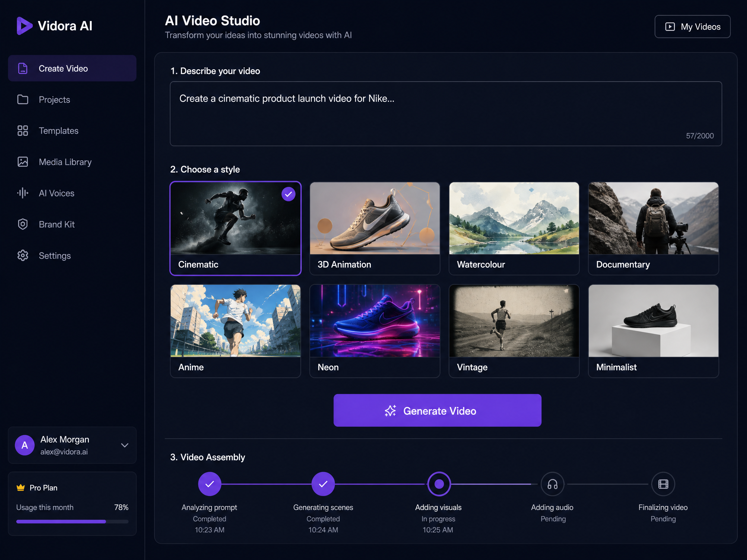Choose the Documentary style card
Image resolution: width=747 pixels, height=560 pixels.
click(653, 229)
